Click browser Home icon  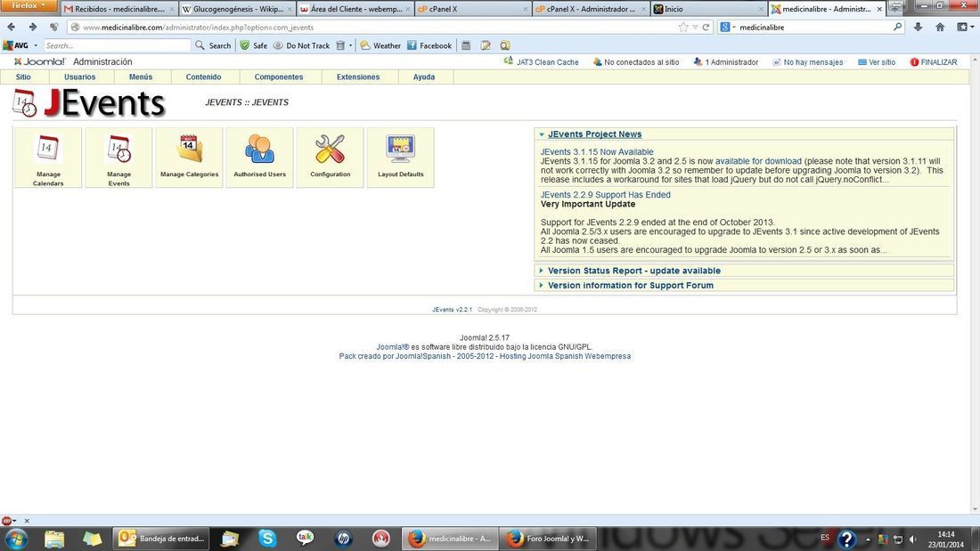coord(940,27)
